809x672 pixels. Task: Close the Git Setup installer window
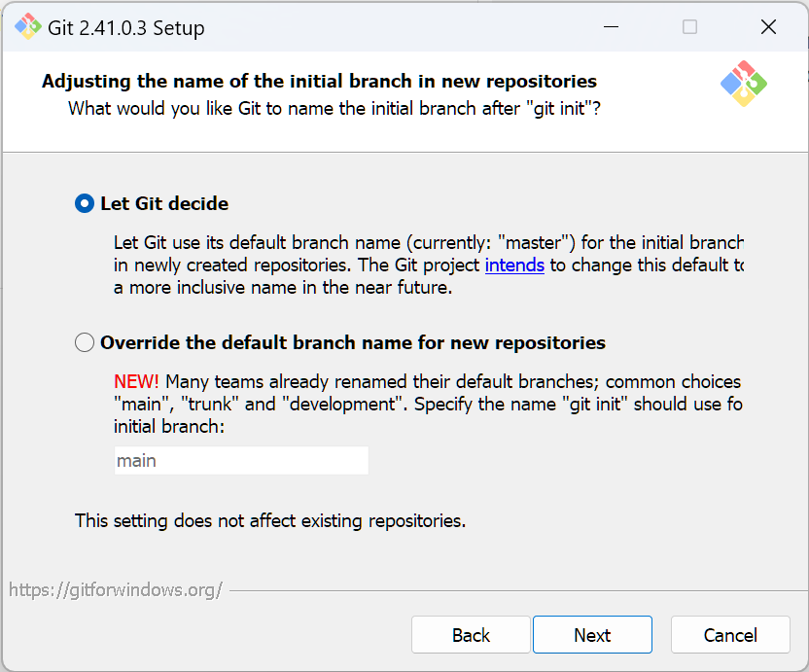tap(768, 27)
